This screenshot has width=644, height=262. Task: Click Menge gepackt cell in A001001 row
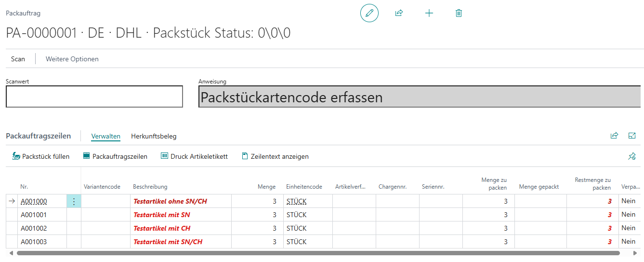(x=540, y=215)
